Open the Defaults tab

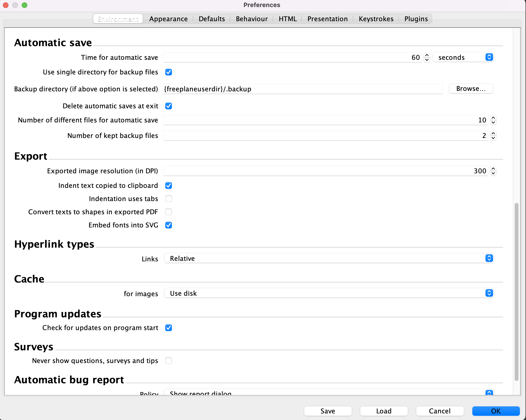point(211,19)
